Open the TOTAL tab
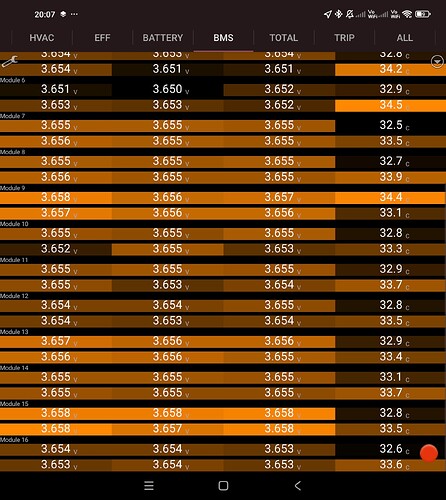This screenshot has width=446, height=500. coord(284,38)
